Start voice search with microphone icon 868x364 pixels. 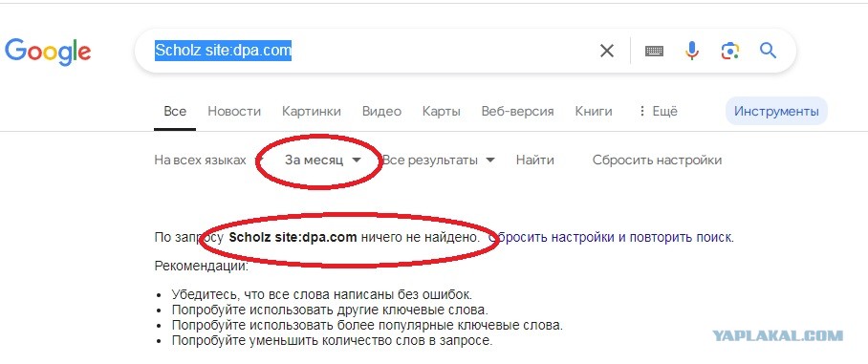click(x=691, y=51)
